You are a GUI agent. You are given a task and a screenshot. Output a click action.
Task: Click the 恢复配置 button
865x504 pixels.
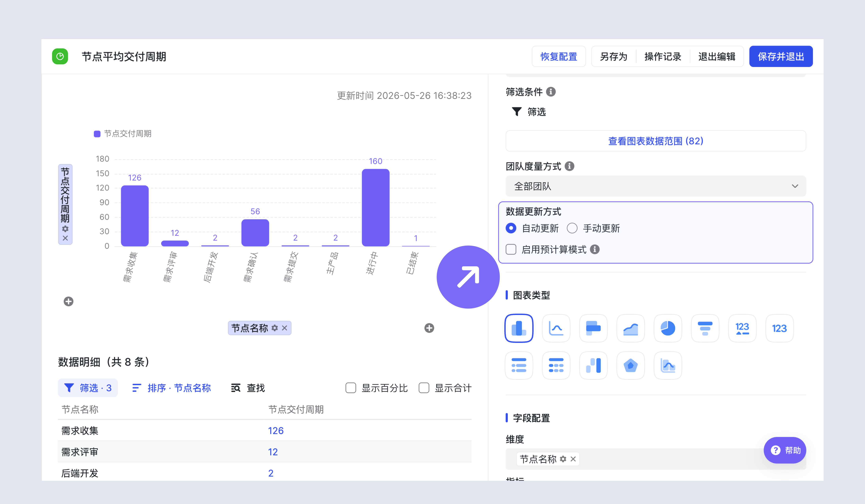559,56
